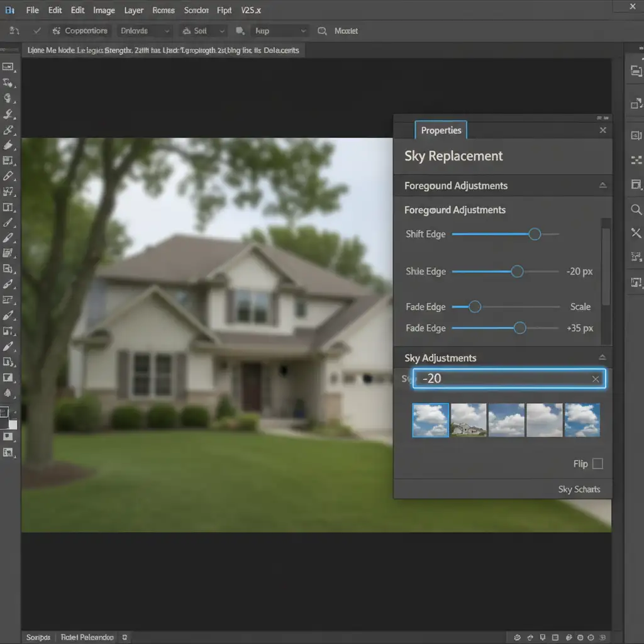The width and height of the screenshot is (644, 644).
Task: Click the search magnifier icon beside Moxiet
Action: pyautogui.click(x=323, y=31)
